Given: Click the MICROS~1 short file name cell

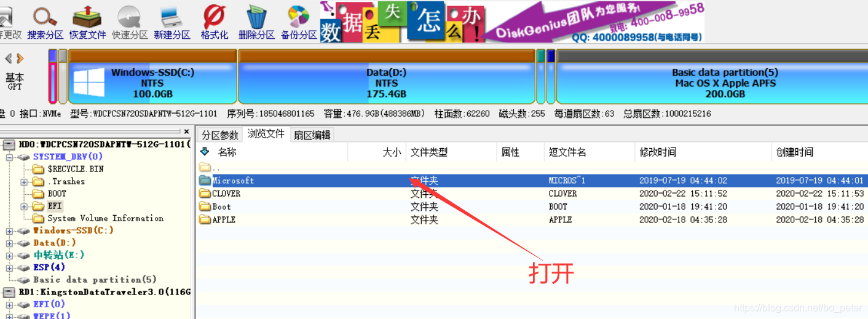Looking at the screenshot, I should click(x=567, y=181).
